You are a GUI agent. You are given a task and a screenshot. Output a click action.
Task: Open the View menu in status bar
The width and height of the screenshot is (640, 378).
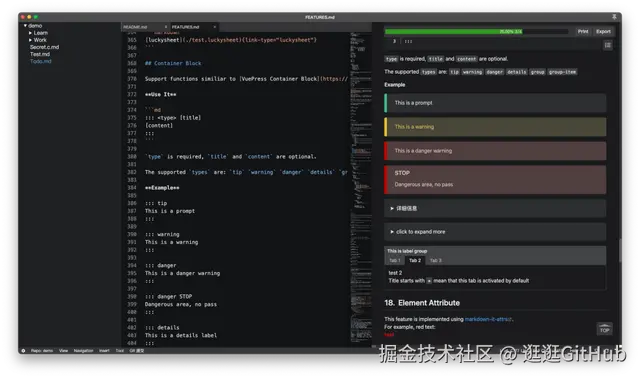tap(63, 351)
